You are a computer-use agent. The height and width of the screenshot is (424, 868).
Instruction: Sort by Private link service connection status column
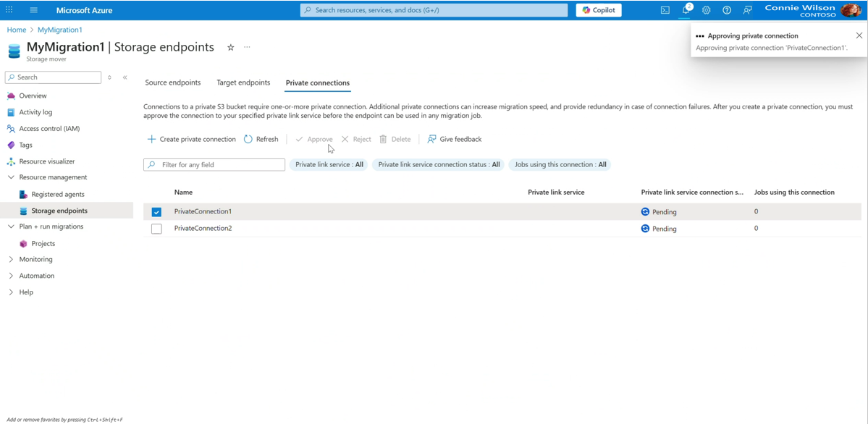click(692, 192)
